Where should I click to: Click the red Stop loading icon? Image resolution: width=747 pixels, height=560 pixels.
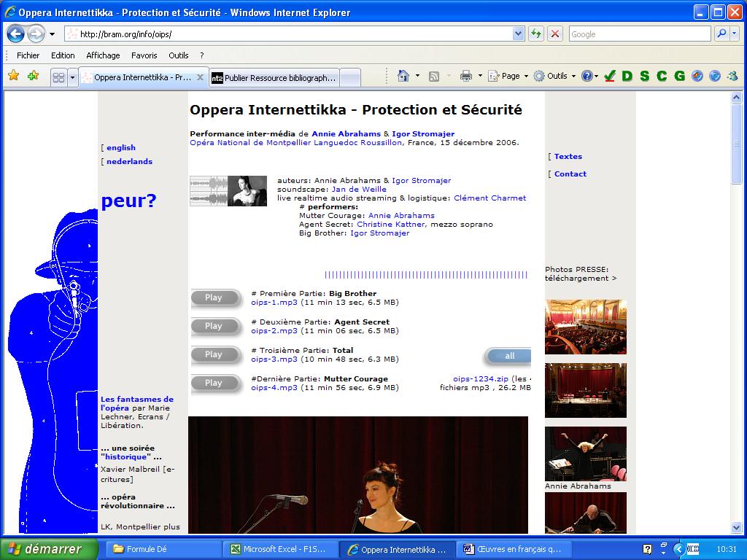(555, 34)
